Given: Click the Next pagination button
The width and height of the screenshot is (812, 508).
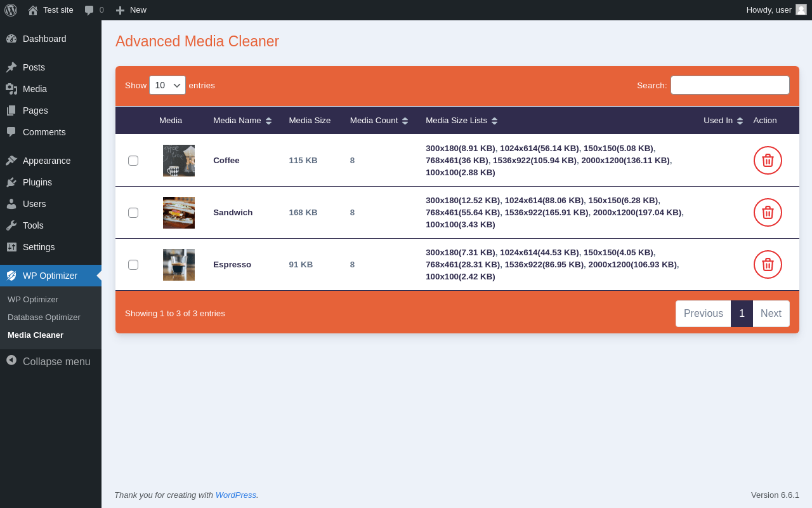Looking at the screenshot, I should point(771,314).
